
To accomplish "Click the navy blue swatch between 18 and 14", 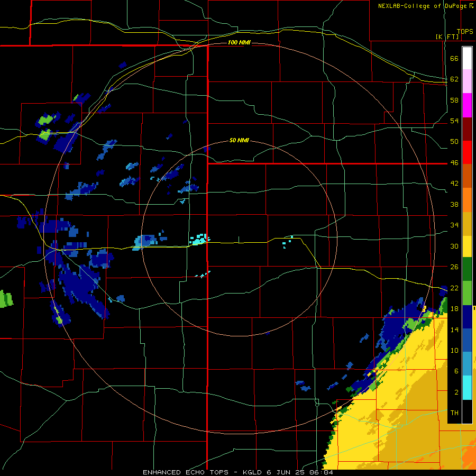I will click(467, 317).
